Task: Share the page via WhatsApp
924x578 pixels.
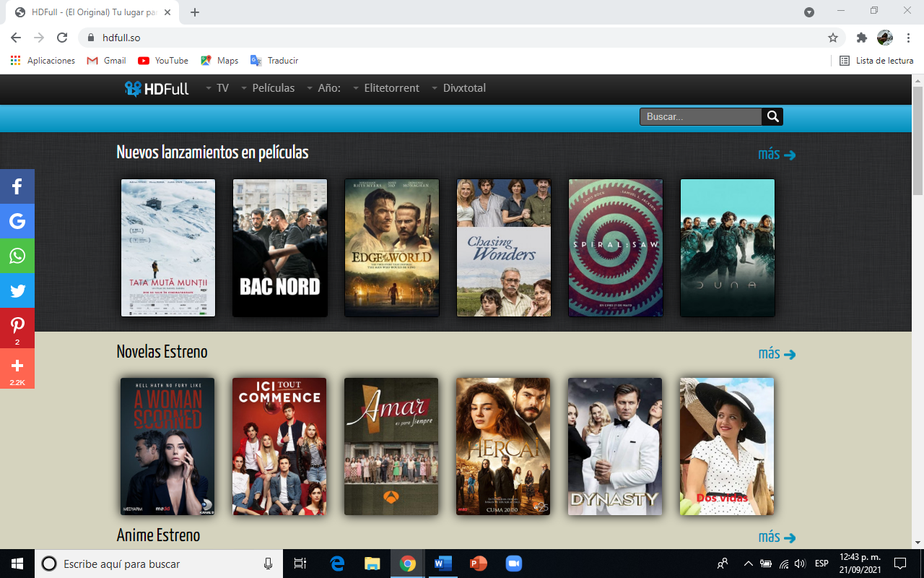Action: click(x=16, y=256)
